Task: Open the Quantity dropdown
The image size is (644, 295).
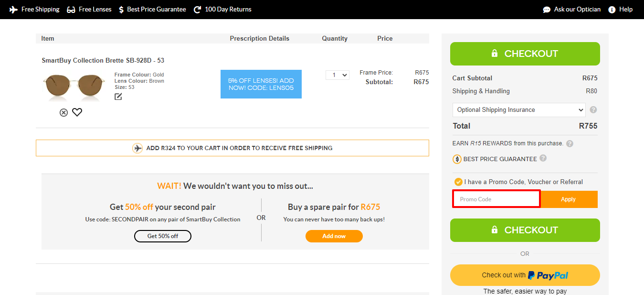Action: 338,75
